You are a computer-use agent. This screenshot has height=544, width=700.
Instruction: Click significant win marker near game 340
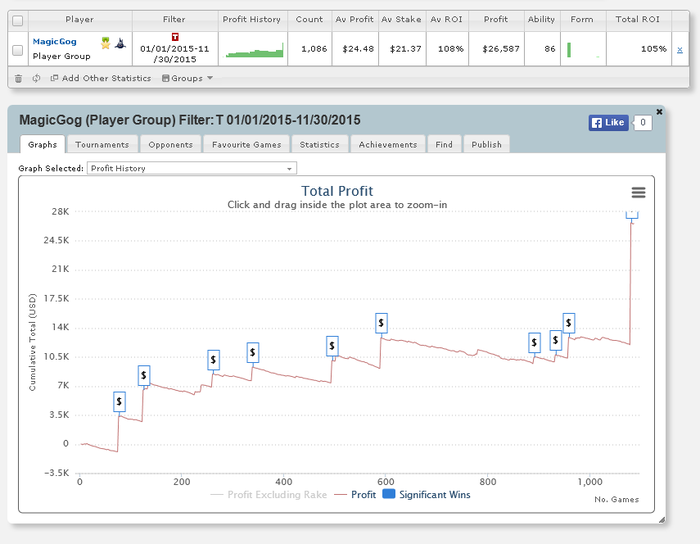click(253, 353)
